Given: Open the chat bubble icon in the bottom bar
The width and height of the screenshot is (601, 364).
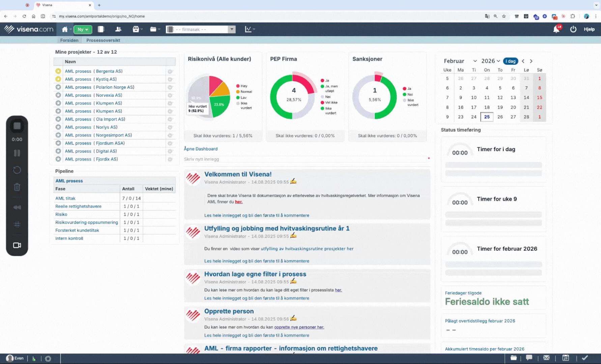Looking at the screenshot, I should [x=529, y=358].
